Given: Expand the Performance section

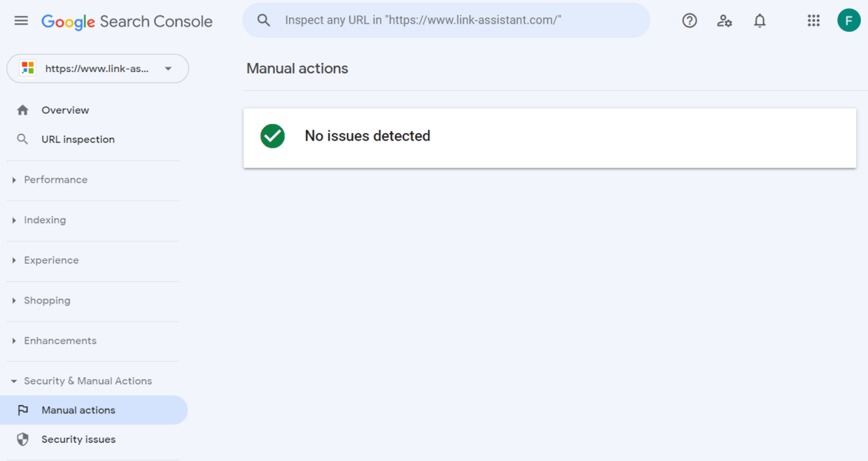Looking at the screenshot, I should pos(56,179).
